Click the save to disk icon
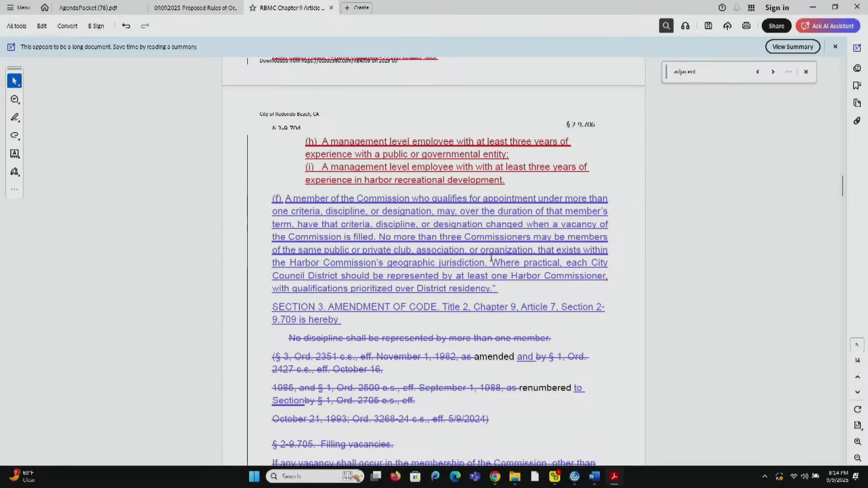Image resolution: width=868 pixels, height=488 pixels. [x=708, y=26]
